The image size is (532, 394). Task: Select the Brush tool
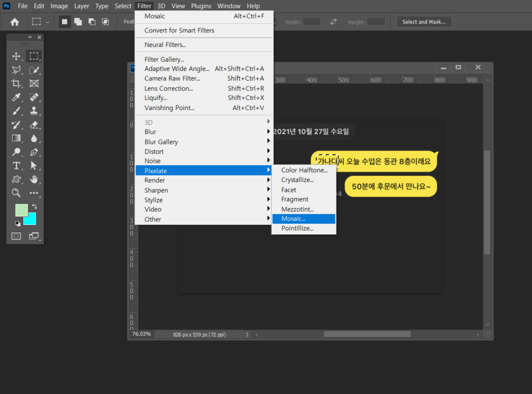tap(16, 111)
